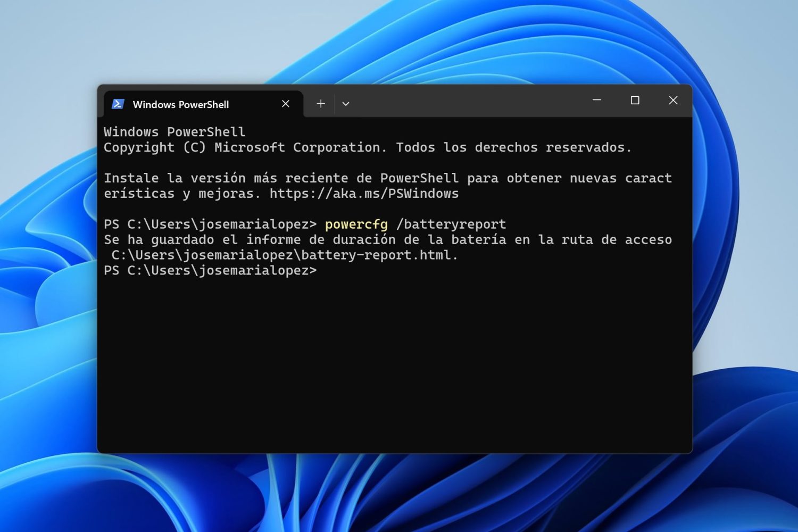Close the Windows PowerShell tab

[x=286, y=104]
